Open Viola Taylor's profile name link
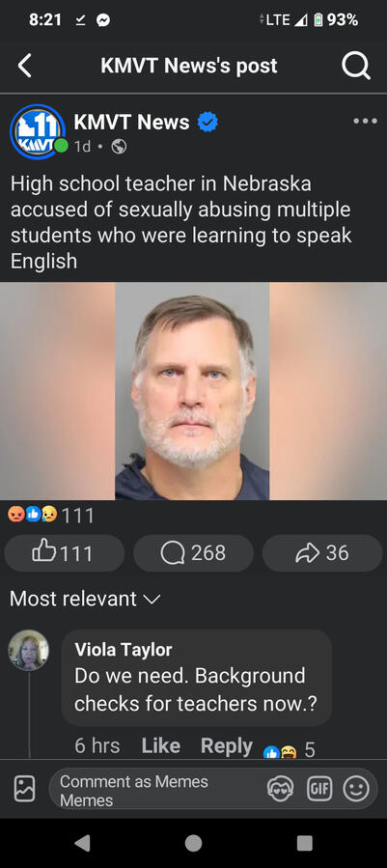387x868 pixels. 124,650
